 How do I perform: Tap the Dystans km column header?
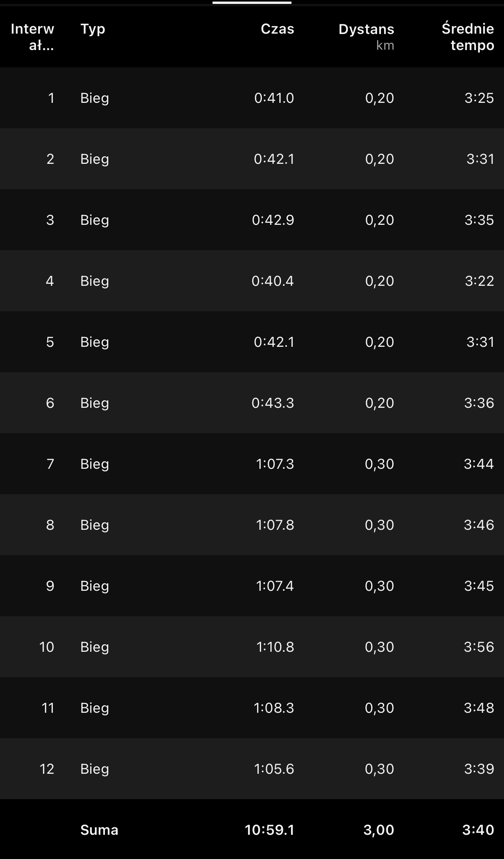click(x=366, y=36)
